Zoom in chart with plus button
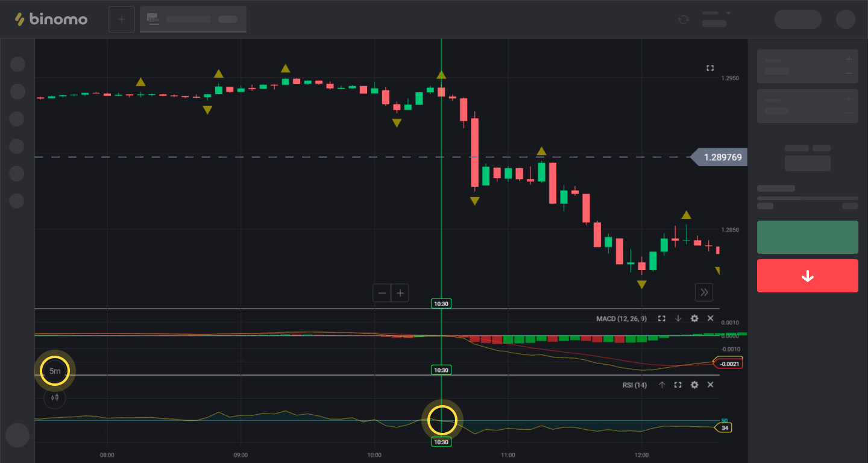This screenshot has height=463, width=868. click(400, 294)
